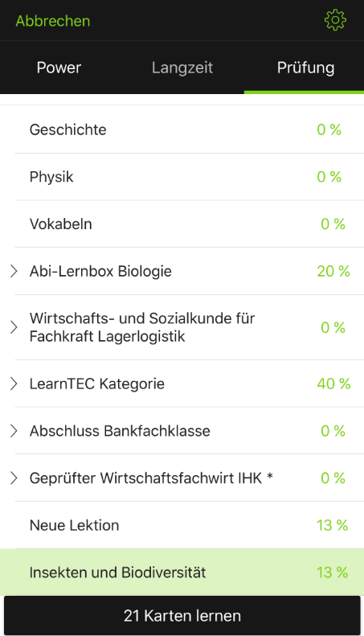Select the Neue Lektion row
Viewport: 364px width, 636px height.
point(182,525)
